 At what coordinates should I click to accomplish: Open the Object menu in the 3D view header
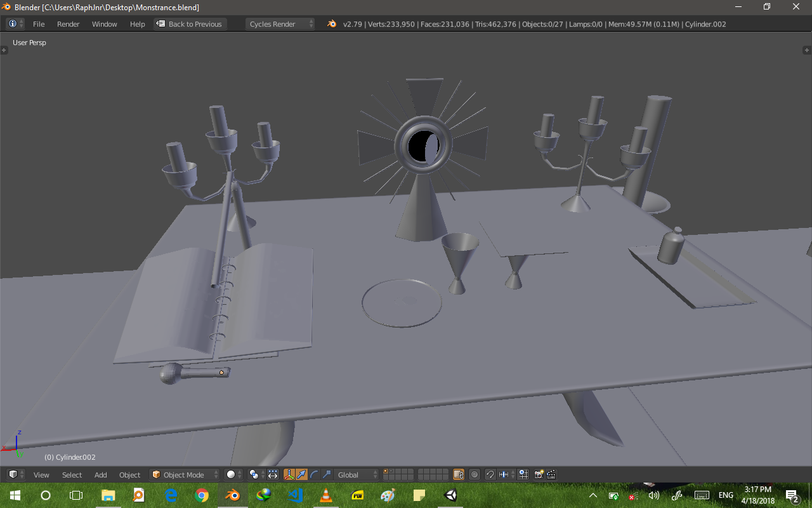pos(129,474)
